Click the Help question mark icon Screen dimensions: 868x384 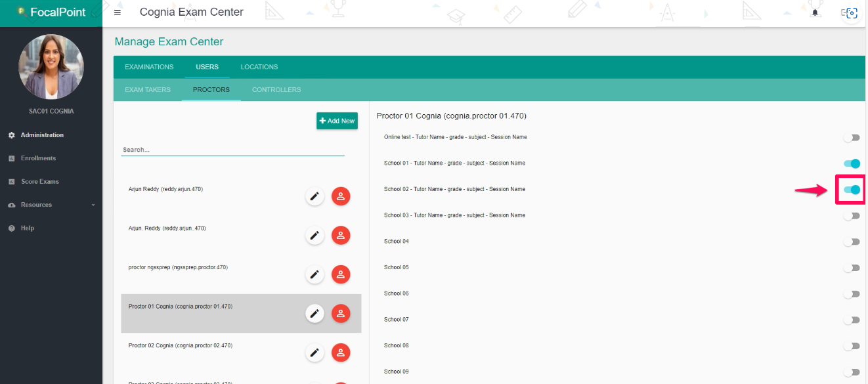point(11,228)
